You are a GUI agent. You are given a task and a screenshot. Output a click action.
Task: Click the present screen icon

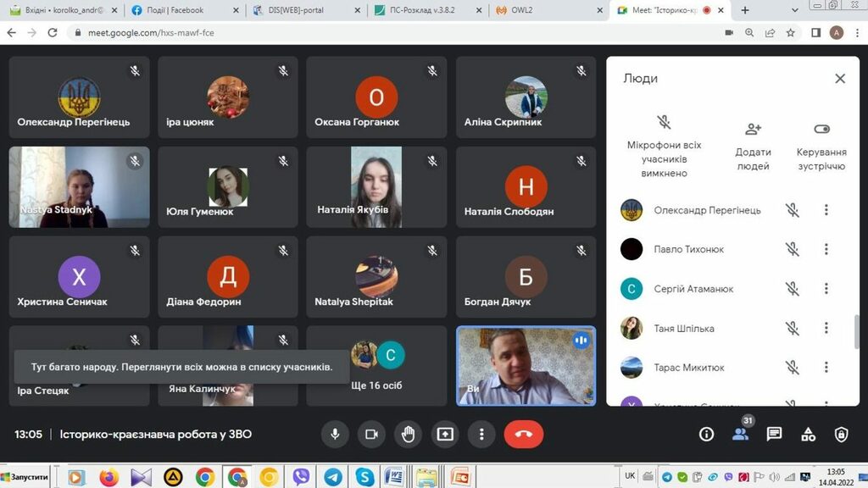coord(445,434)
